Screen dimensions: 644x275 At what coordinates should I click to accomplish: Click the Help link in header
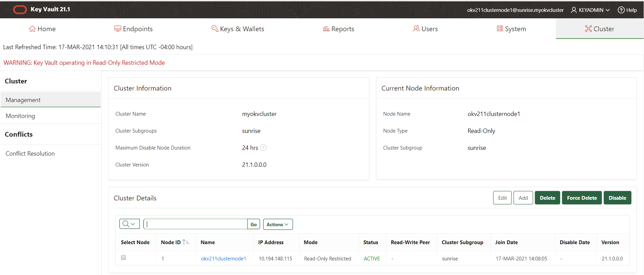627,10
